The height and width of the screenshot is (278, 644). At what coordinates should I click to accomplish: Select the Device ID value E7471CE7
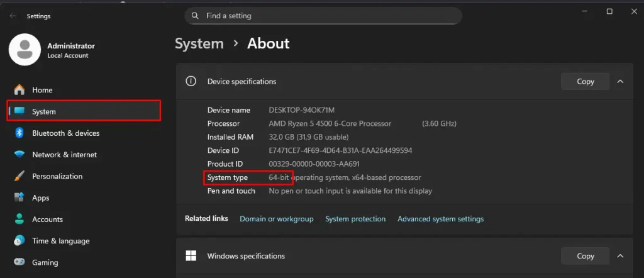(x=340, y=151)
